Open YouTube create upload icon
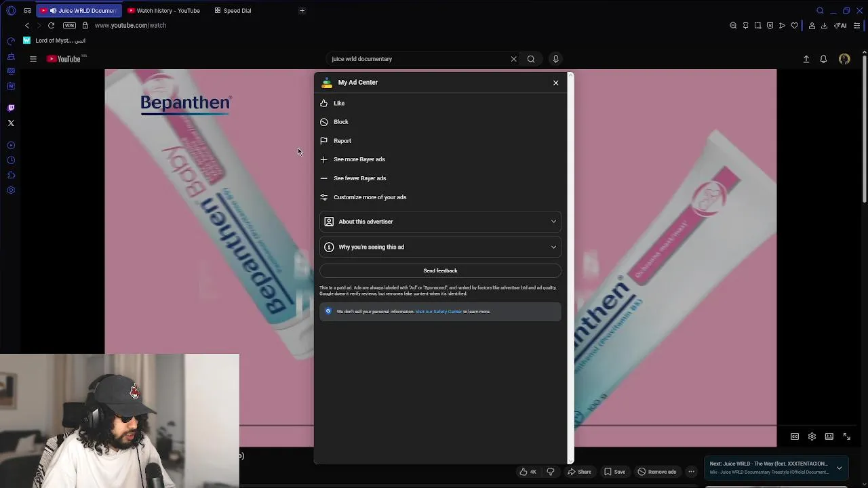The image size is (868, 488). click(x=806, y=59)
